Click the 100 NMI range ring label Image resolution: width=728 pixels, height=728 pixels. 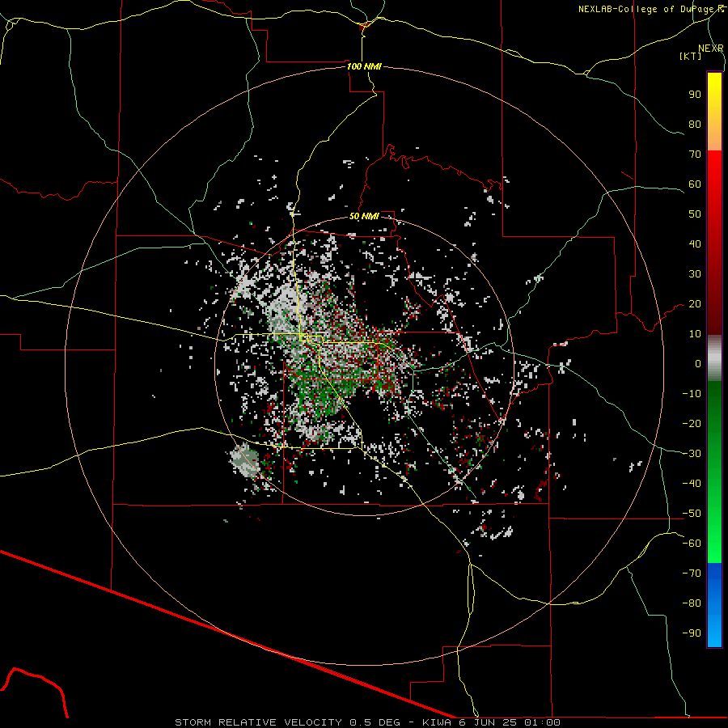click(365, 66)
